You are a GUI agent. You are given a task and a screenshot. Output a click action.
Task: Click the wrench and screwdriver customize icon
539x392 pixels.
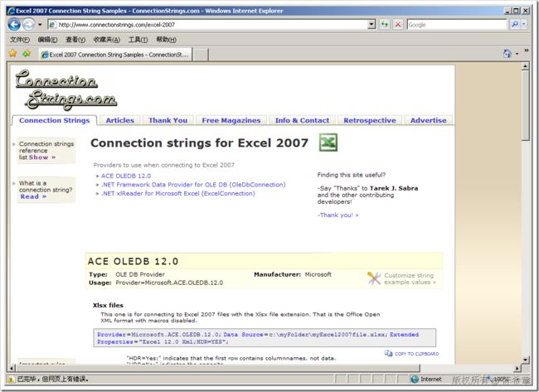coord(374,278)
